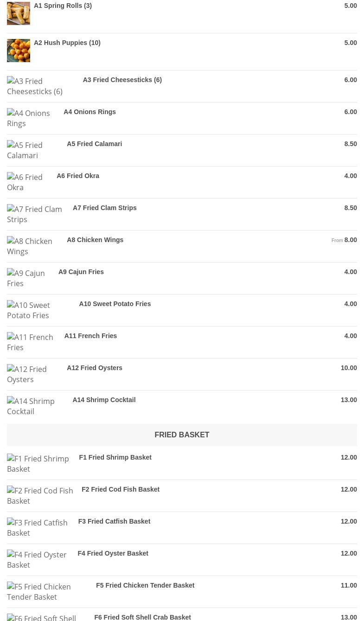Click the From 8.00 wings price

(344, 240)
